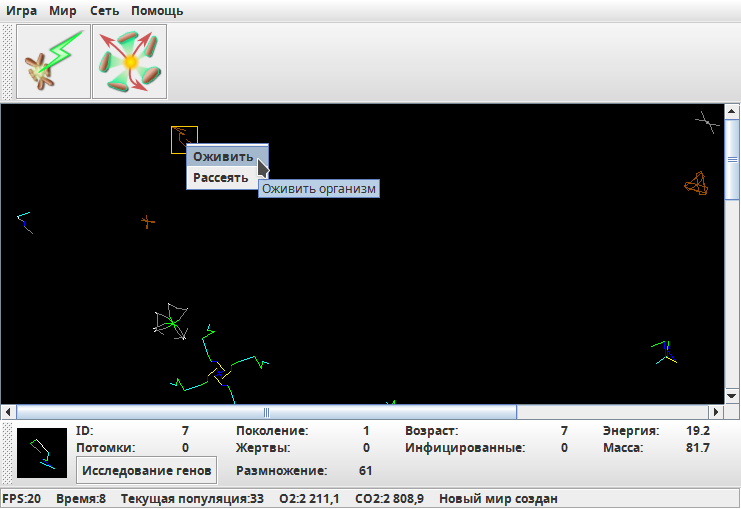Select the orange triangular mesh organism
This screenshot has width=741, height=509.
pyautogui.click(x=696, y=183)
